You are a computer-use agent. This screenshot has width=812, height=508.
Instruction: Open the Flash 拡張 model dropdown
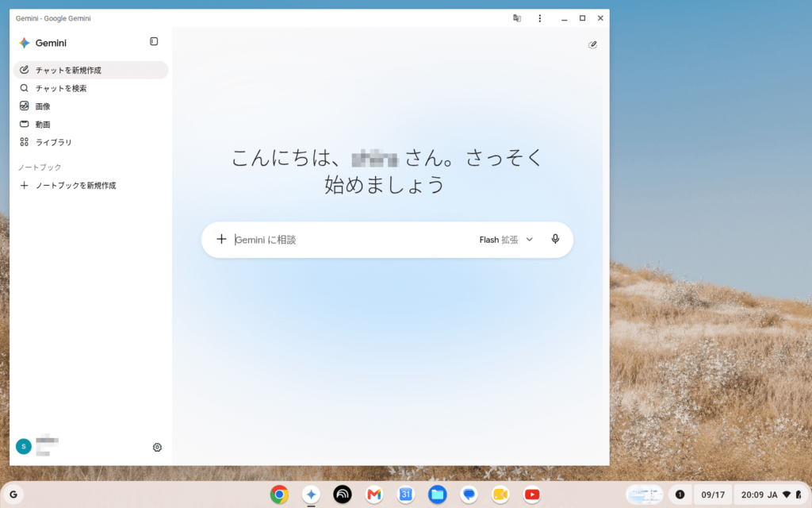click(x=506, y=240)
